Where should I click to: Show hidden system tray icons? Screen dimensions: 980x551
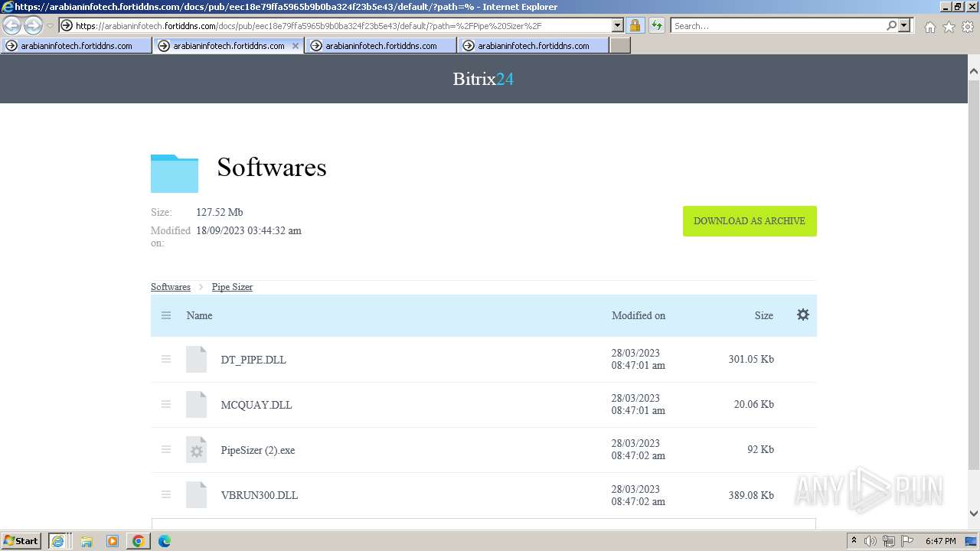coord(854,540)
